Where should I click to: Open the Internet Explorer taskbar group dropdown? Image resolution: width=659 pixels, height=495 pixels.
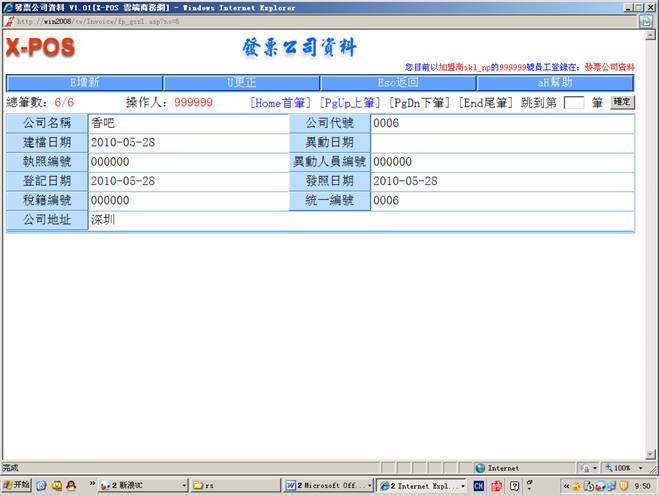pos(462,485)
